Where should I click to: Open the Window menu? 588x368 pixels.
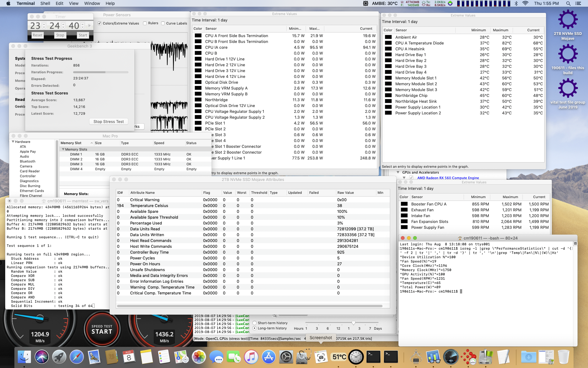coord(92,3)
